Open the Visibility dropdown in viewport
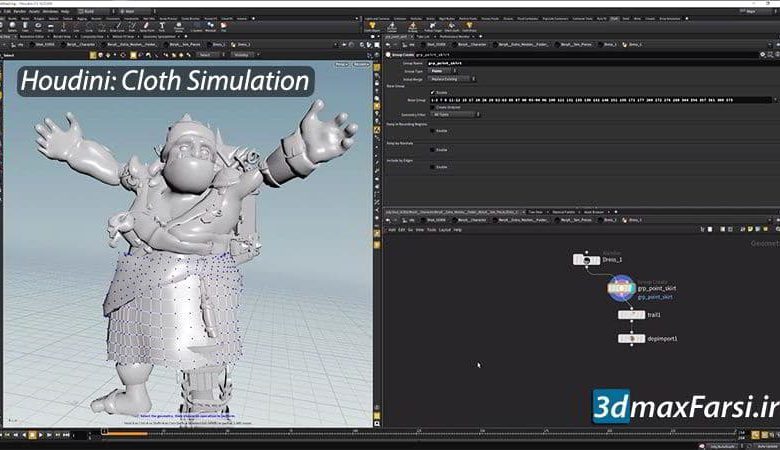 coord(245,55)
